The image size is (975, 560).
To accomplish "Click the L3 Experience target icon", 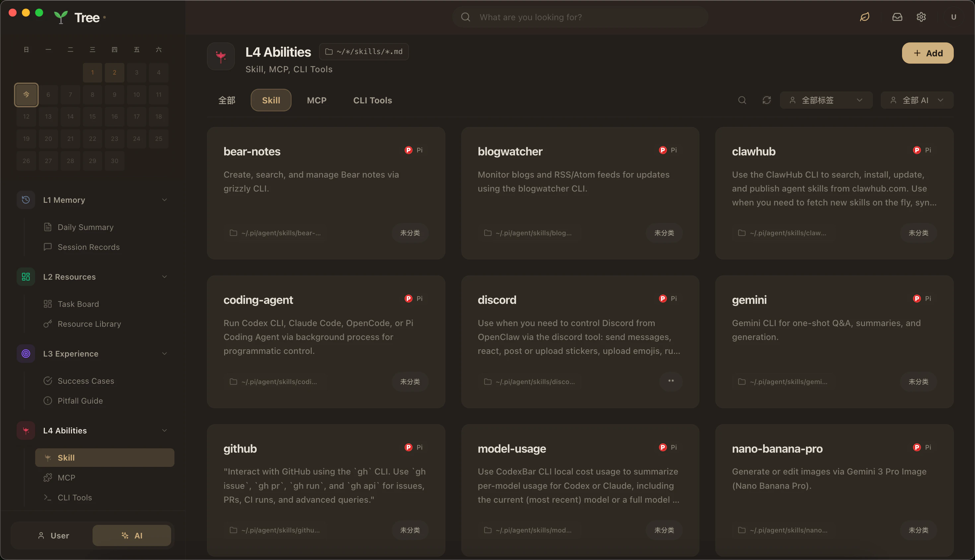I will point(26,354).
